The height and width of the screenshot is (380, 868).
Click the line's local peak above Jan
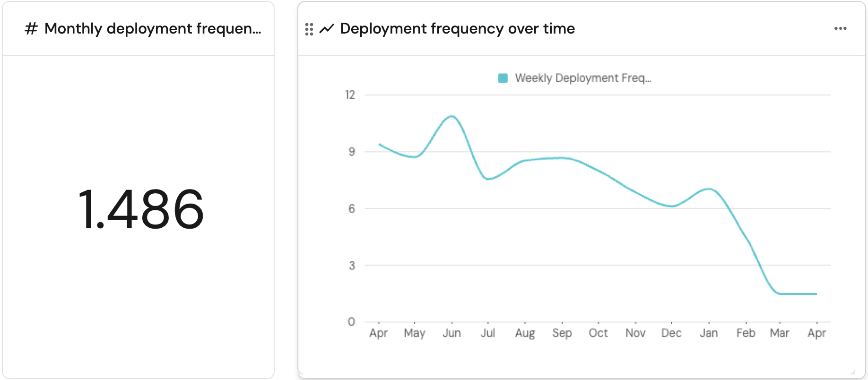click(709, 189)
